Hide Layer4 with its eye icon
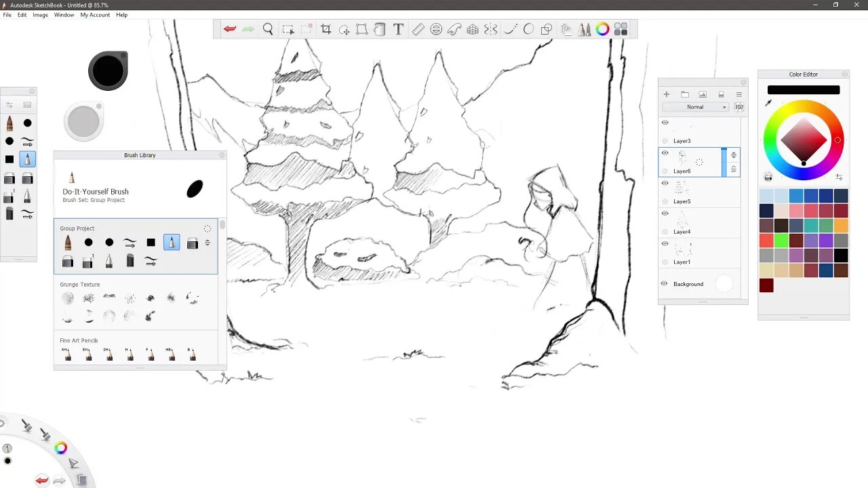This screenshot has width=868, height=488. [665, 213]
